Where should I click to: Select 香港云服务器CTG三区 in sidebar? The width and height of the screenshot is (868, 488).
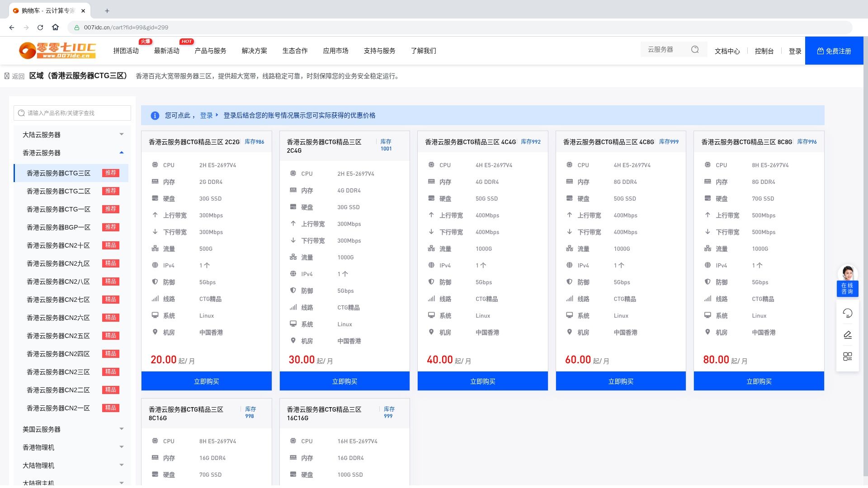(71, 173)
